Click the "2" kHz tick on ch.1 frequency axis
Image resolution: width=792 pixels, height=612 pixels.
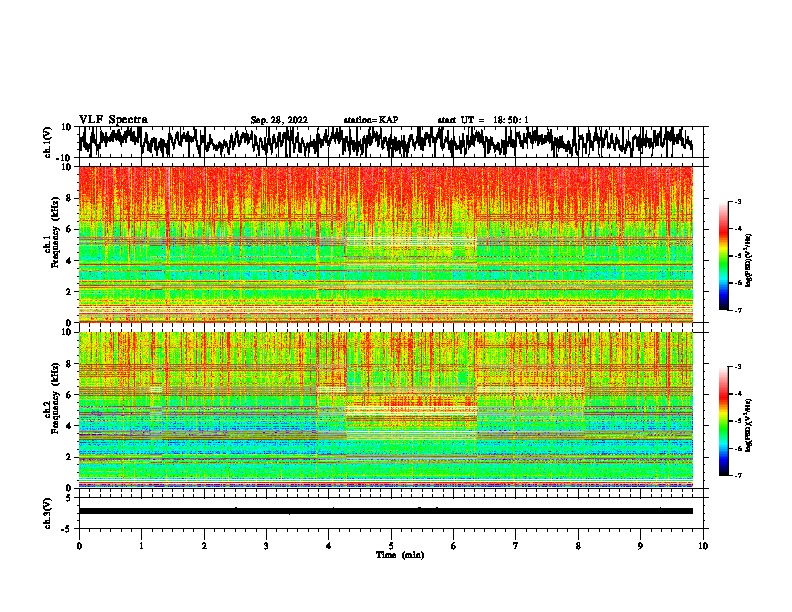tap(69, 292)
